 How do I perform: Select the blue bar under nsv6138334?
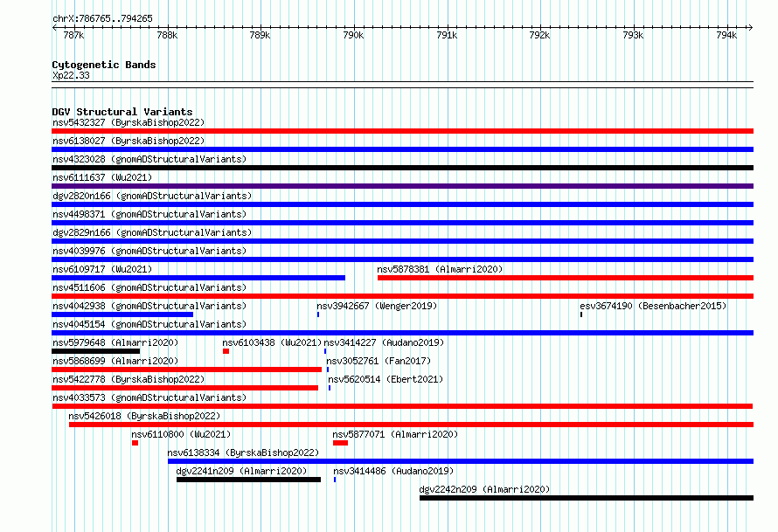pyautogui.click(x=461, y=461)
